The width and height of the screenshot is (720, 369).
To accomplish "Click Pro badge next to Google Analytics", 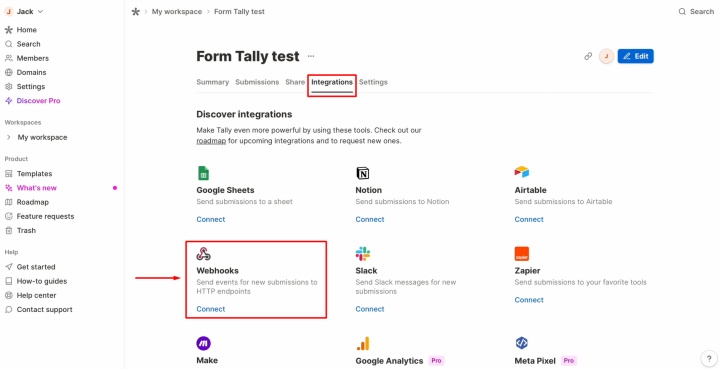I will click(x=436, y=361).
